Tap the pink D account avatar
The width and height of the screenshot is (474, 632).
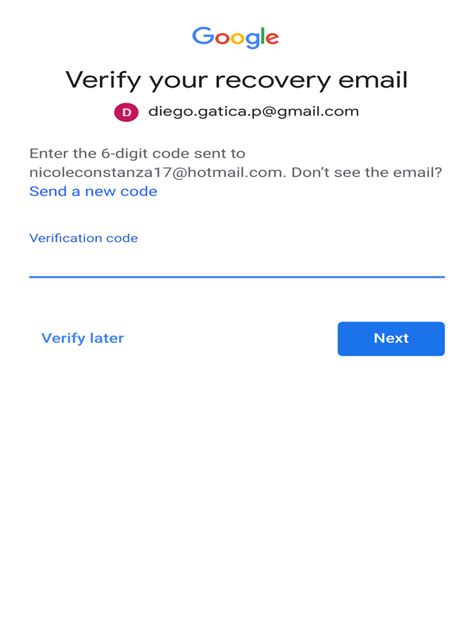[x=126, y=112]
